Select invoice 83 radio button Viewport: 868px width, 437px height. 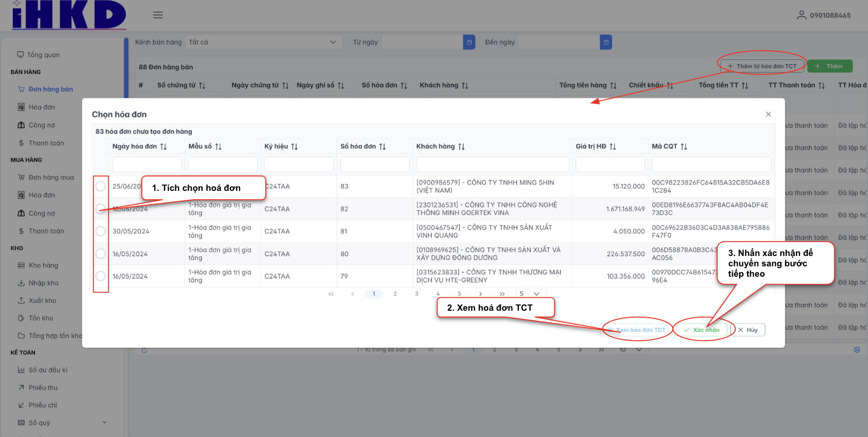tap(101, 186)
